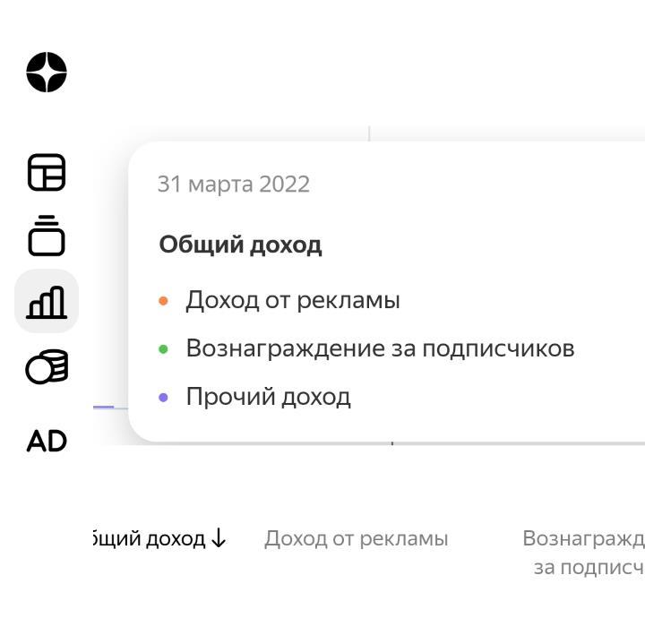Click the green dot for Вознаграждение за подписчиков
Viewport: 645px width, 644px height.
[x=163, y=349]
